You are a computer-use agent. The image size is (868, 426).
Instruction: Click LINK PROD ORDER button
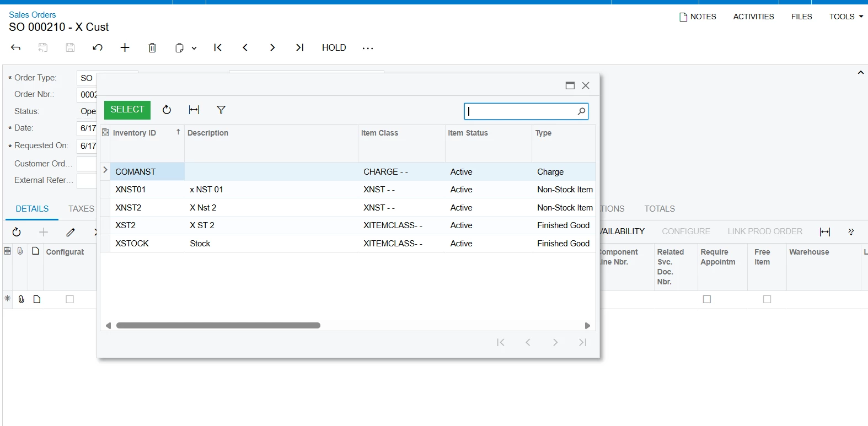click(x=765, y=231)
